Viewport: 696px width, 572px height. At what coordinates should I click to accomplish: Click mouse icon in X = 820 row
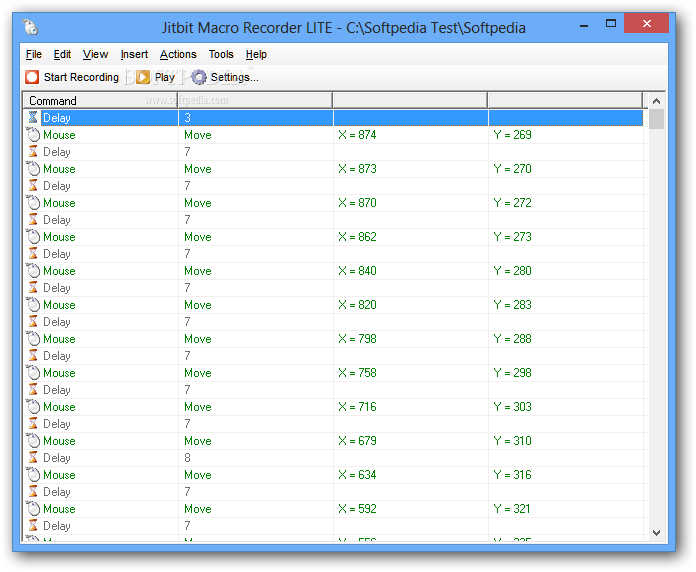click(33, 305)
